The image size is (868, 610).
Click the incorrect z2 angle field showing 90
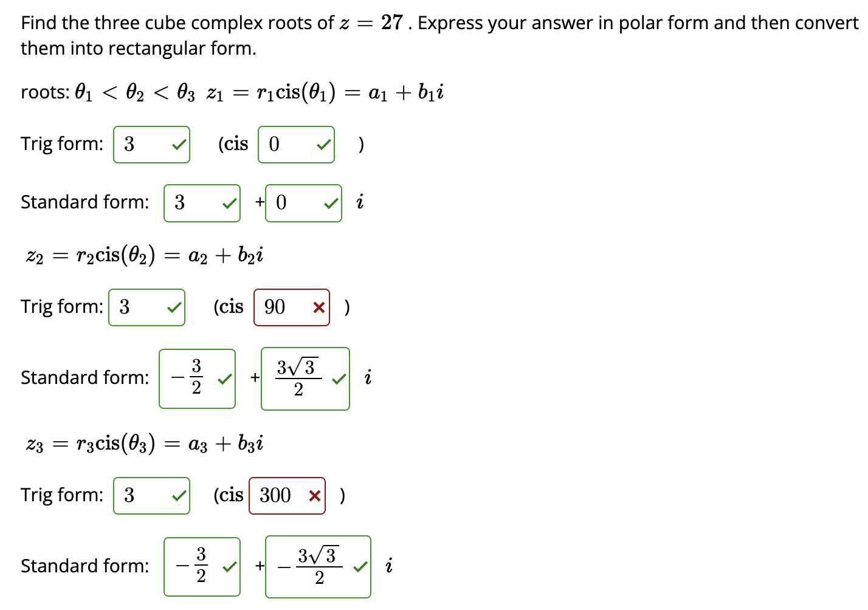coord(292,307)
